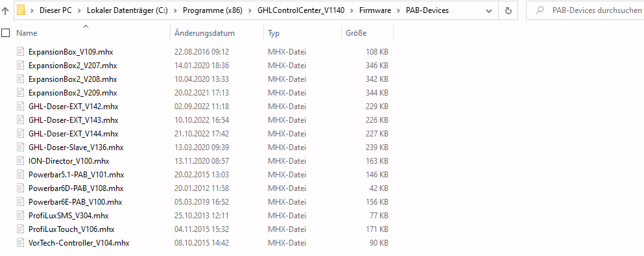Click the refresh icon beside address bar
Viewport: 644px width, 256px height.
(508, 11)
